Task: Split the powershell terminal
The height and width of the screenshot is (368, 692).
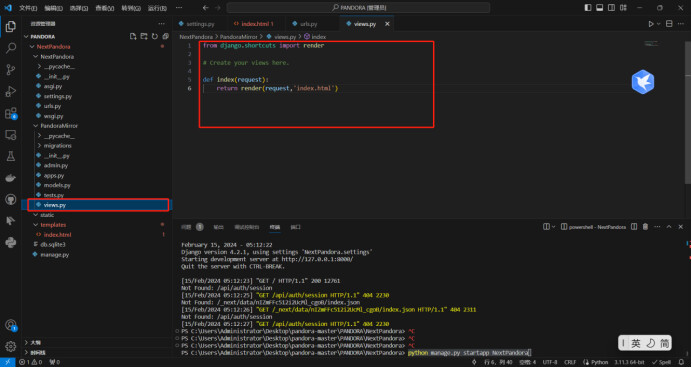Action: [x=634, y=227]
